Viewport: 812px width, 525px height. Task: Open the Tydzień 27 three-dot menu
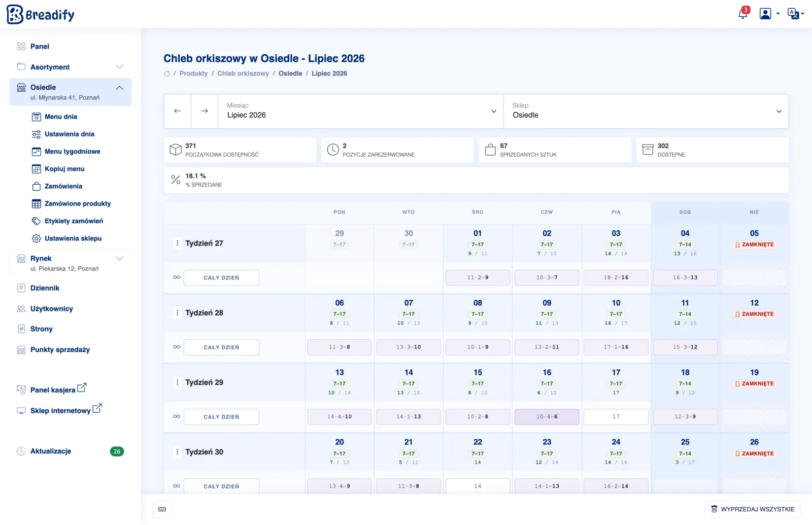(x=177, y=243)
